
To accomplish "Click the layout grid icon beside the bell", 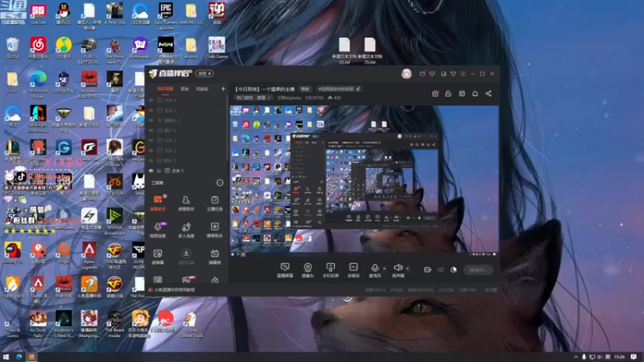I will pyautogui.click(x=462, y=93).
